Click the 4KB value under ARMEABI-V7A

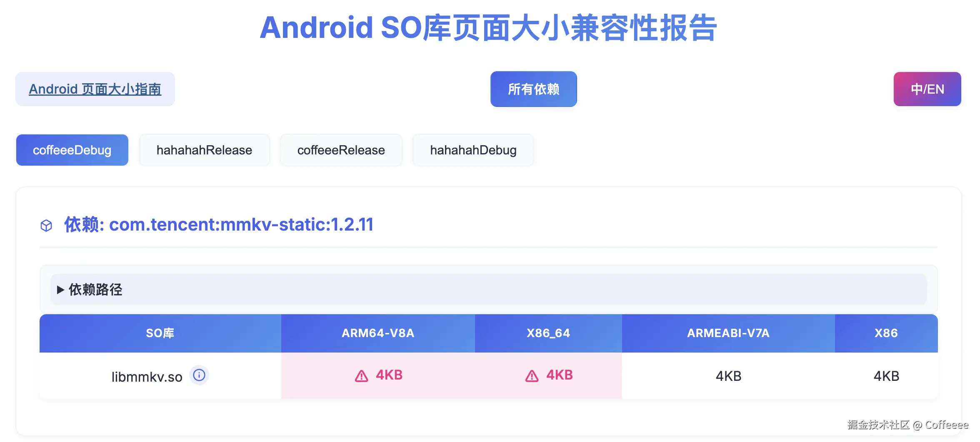(728, 376)
